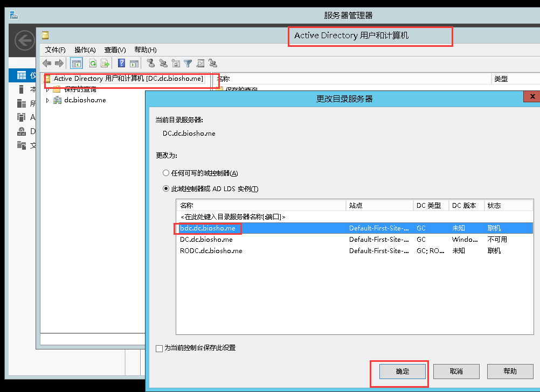Open the 操作(A) menu
Screen dimensions: 540x392
pyautogui.click(x=85, y=50)
